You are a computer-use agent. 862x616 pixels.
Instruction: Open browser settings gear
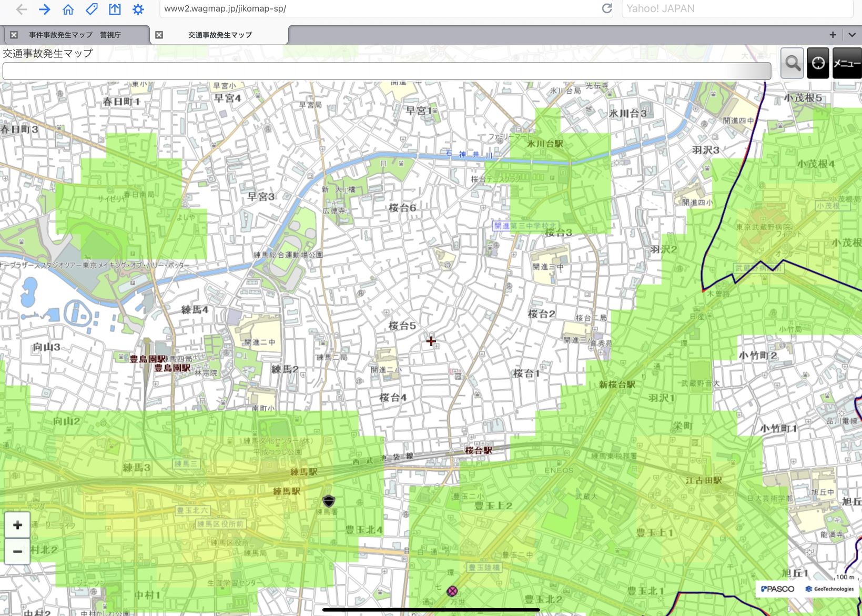coord(138,9)
